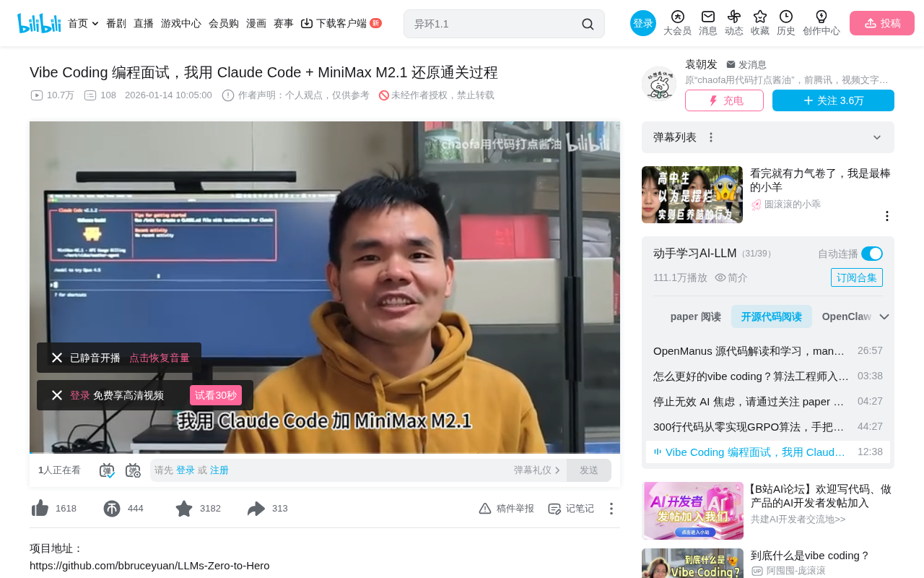Like the video with thumbs-up icon
The height and width of the screenshot is (578, 924).
point(40,509)
